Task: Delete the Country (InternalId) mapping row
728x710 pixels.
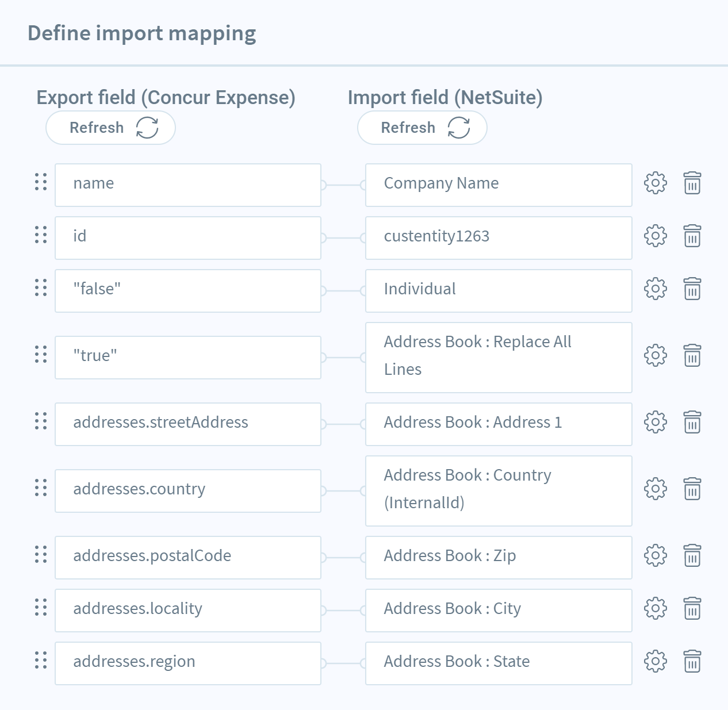Action: [x=692, y=489]
